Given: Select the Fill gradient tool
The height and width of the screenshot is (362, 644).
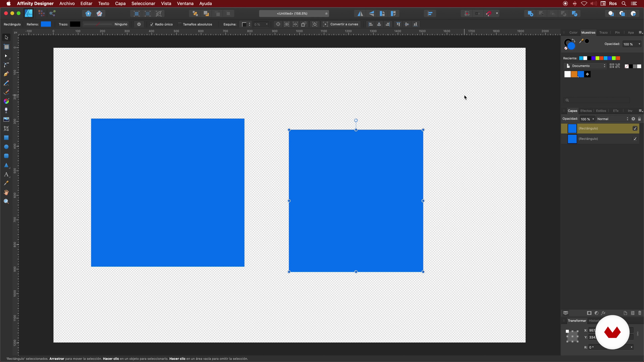Looking at the screenshot, I should click(6, 101).
